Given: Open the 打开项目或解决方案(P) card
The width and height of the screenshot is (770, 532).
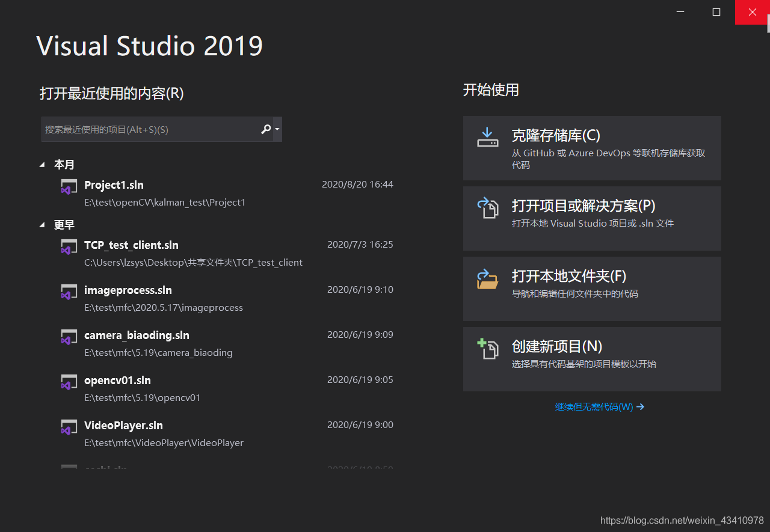Looking at the screenshot, I should pos(592,218).
